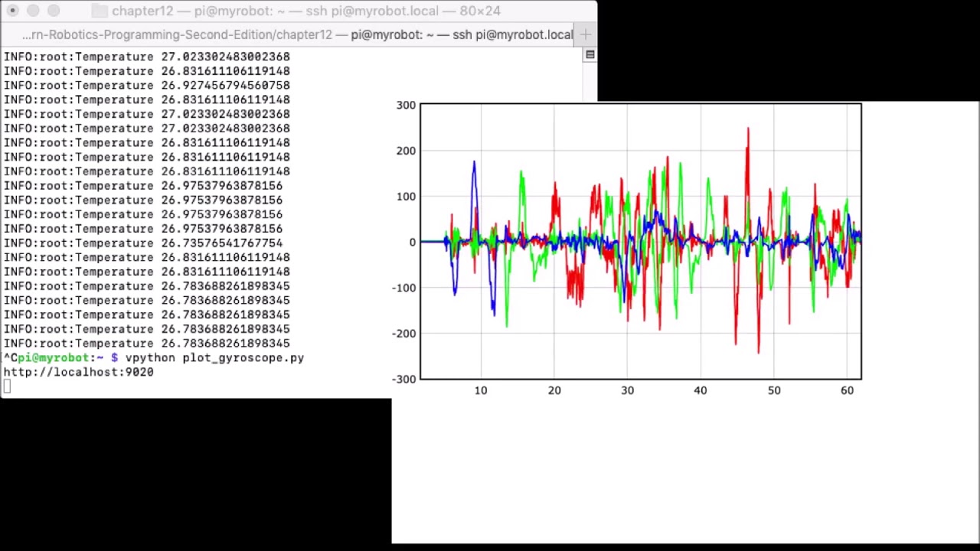980x551 pixels.
Task: Zoom the terminal window using green button
Action: click(x=54, y=11)
